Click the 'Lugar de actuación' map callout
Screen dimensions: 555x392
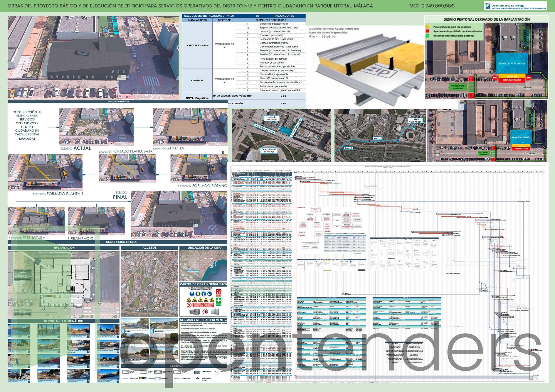coord(272,118)
